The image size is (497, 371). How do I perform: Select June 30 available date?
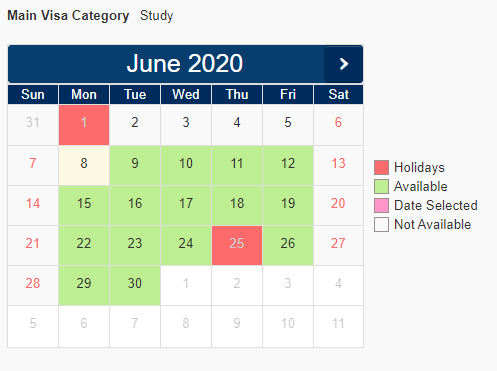[135, 285]
